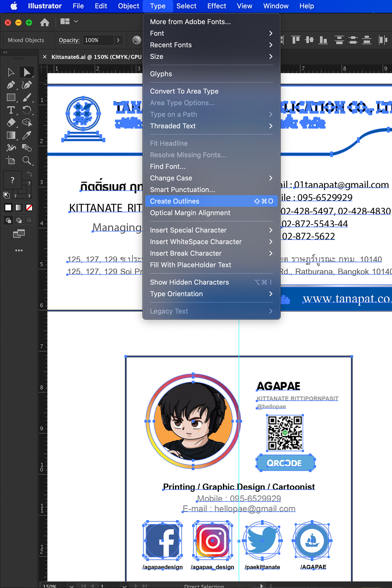
Task: Set fill to None (red slash swatch)
Action: click(x=29, y=208)
